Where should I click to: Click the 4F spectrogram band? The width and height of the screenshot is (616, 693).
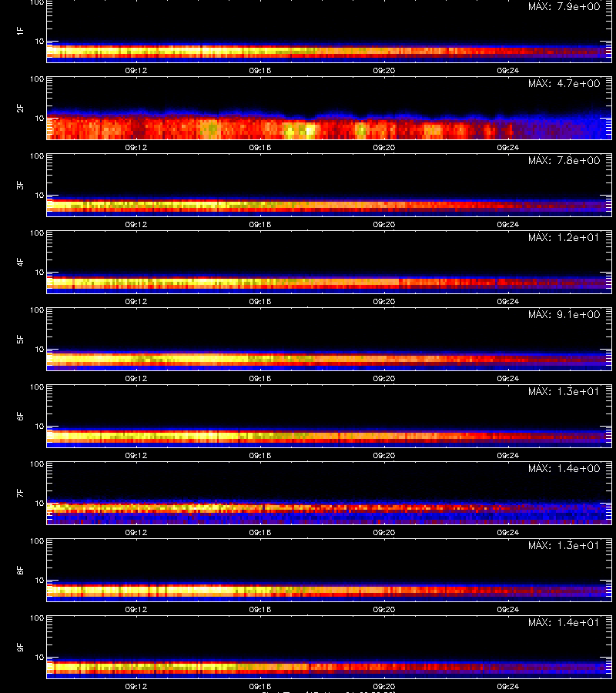tap(330, 283)
